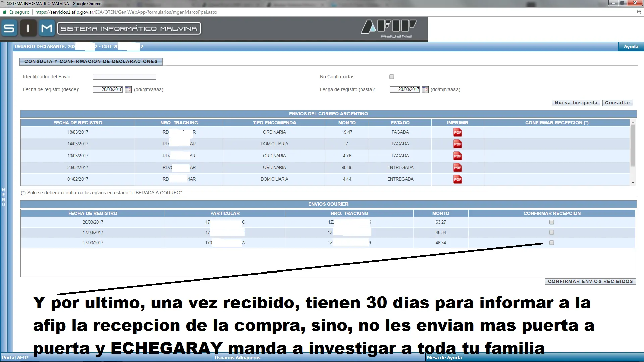Click the TIPO ENCOMIENDA column header
Viewport: 644px width, 362px height.
coord(274,123)
